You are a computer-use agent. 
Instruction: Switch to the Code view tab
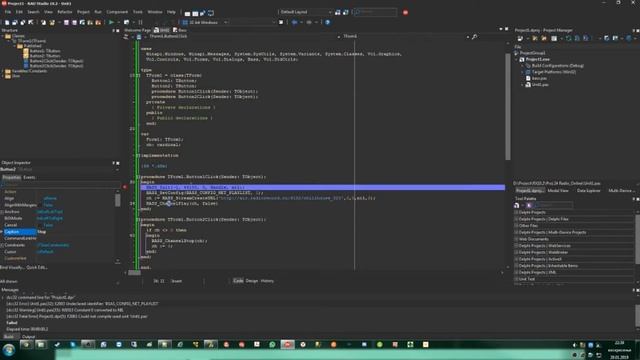point(238,281)
